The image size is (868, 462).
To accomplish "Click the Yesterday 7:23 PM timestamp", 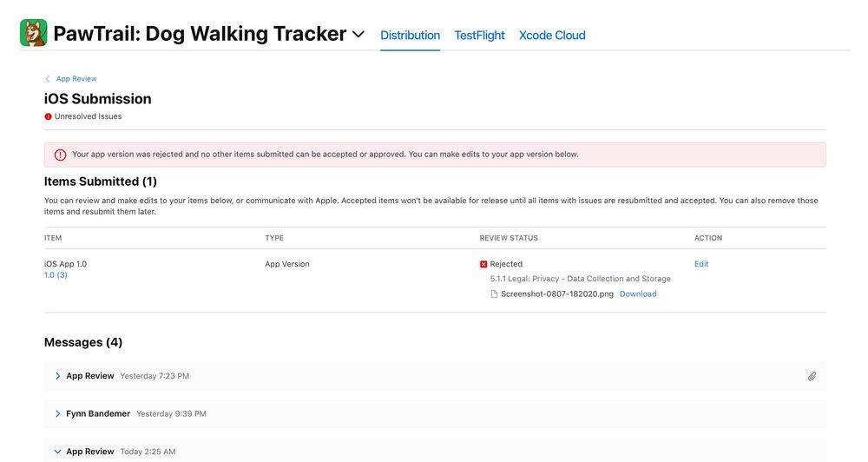I will pos(155,375).
